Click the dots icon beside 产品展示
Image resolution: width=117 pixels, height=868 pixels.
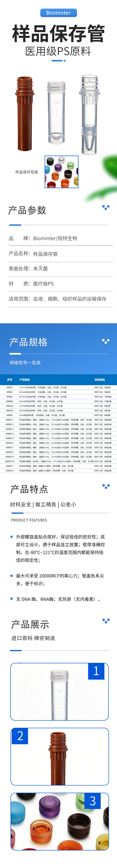pos(106,621)
